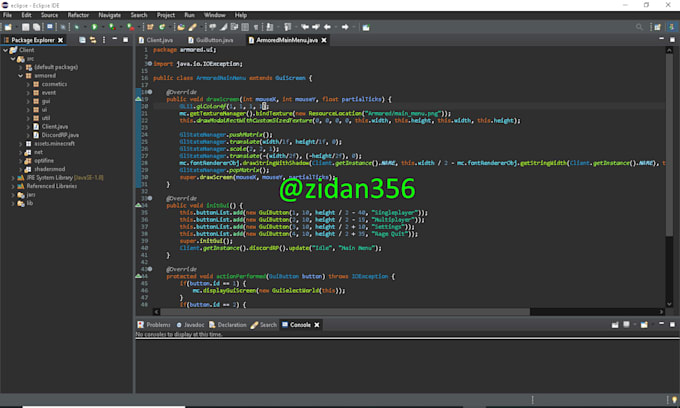Open the Problems tab in the bottom panel
Image resolution: width=680 pixels, height=408 pixels.
158,325
